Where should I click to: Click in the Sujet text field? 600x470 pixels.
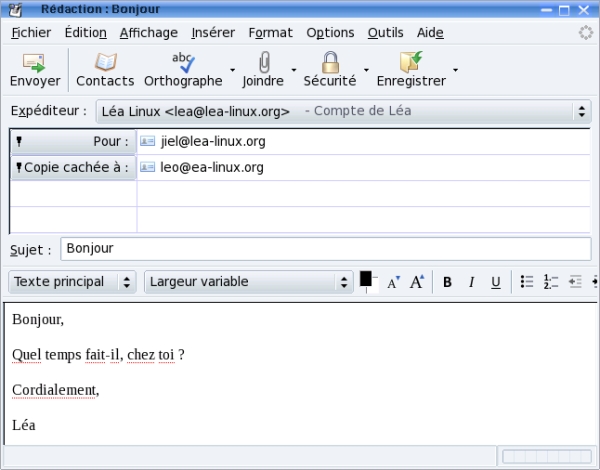pos(325,248)
